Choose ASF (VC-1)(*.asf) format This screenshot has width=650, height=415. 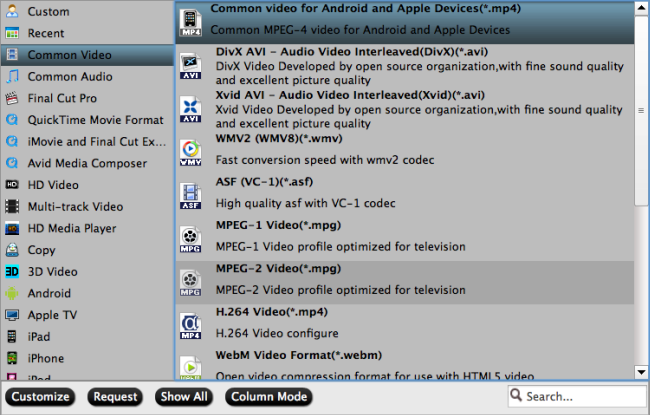coord(405,196)
